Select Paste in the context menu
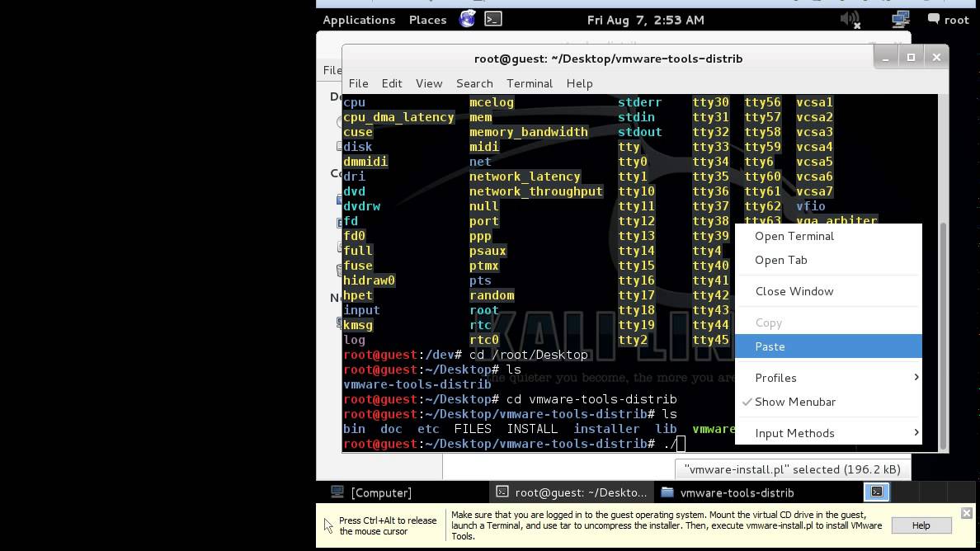 (x=828, y=346)
